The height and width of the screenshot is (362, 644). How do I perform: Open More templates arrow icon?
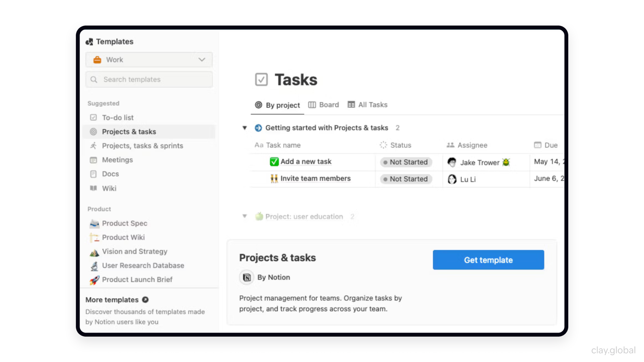[x=145, y=299]
